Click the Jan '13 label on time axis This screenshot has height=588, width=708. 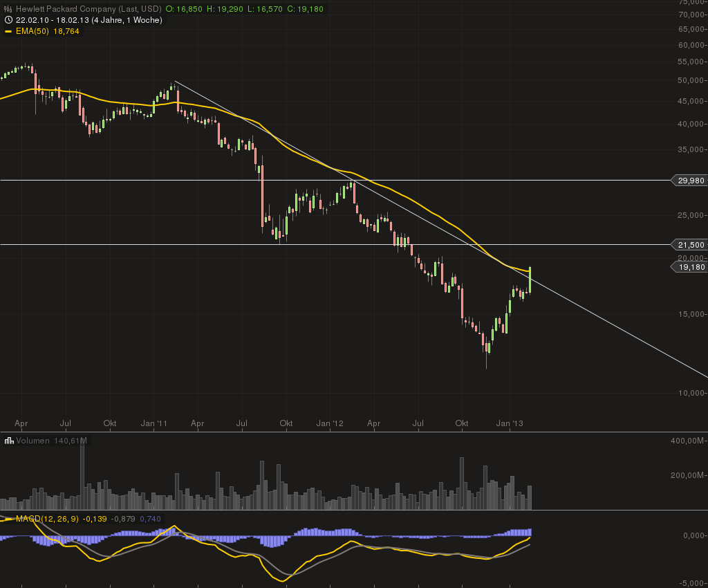tap(511, 423)
